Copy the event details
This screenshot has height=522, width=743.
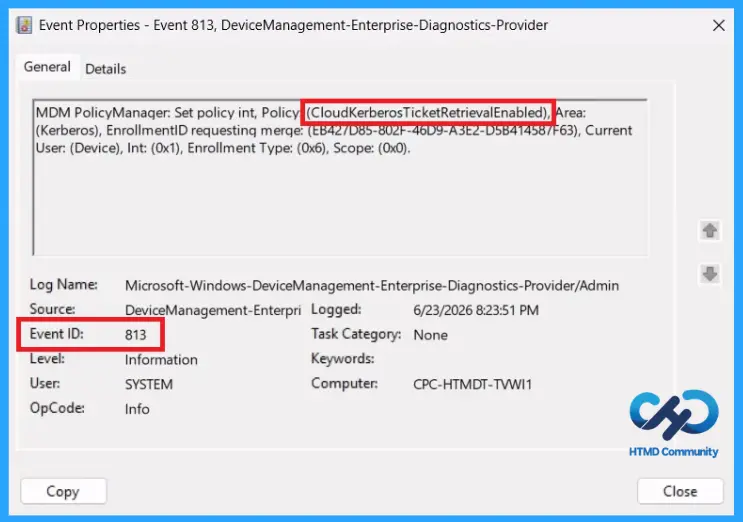[63, 491]
